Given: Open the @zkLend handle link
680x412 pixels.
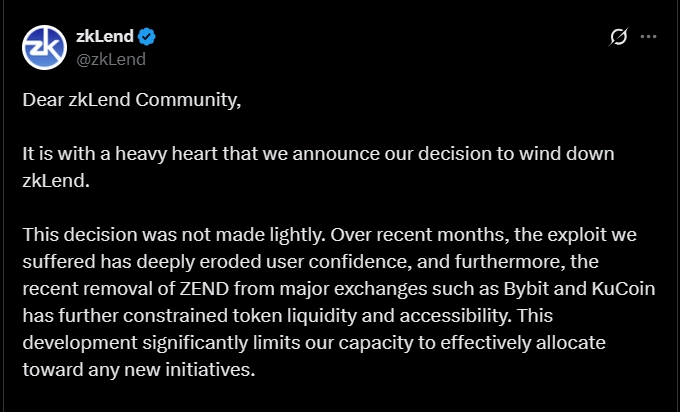Looking at the screenshot, I should (x=111, y=59).
